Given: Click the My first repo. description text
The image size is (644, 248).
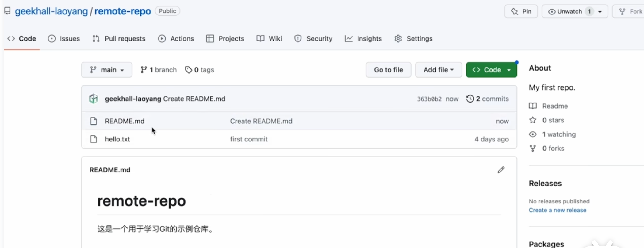Looking at the screenshot, I should click(552, 87).
